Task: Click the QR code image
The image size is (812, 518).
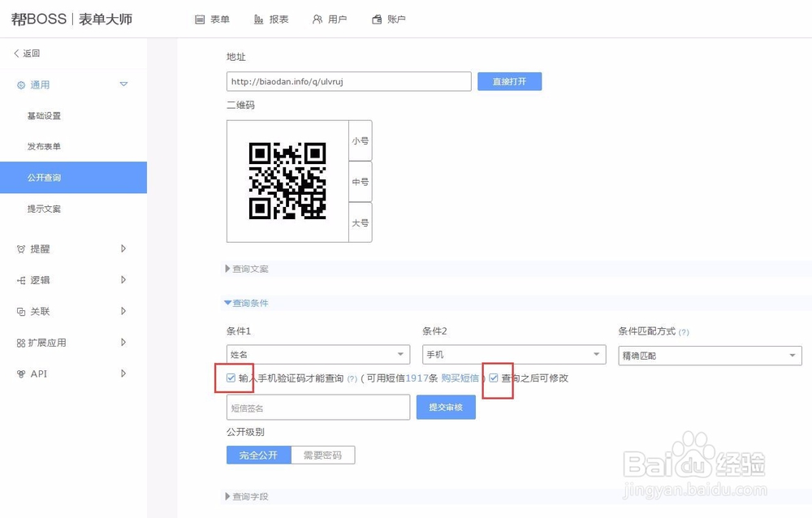Action: click(287, 181)
